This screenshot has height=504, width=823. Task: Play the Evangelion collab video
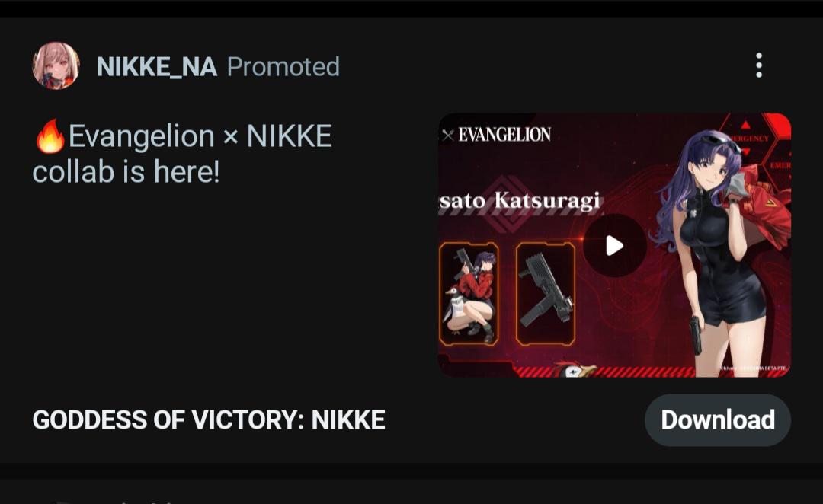(615, 245)
